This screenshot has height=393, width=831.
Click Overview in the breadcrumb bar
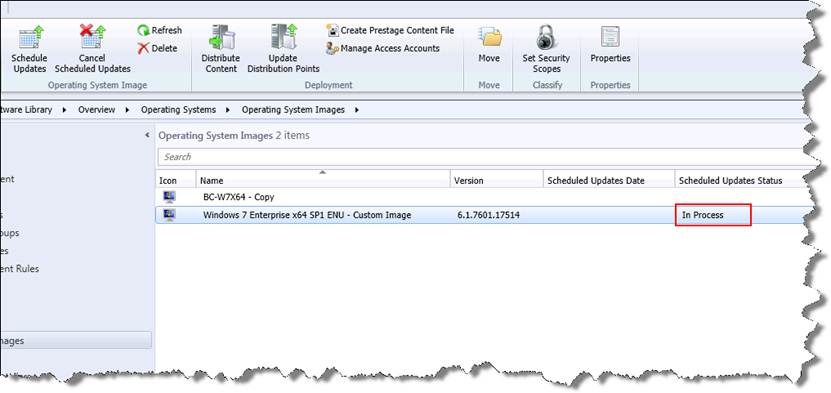coord(96,110)
